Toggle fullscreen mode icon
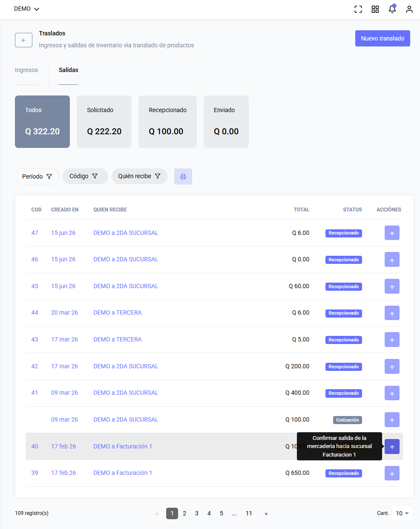Viewport: 420px width, 529px height. click(358, 9)
